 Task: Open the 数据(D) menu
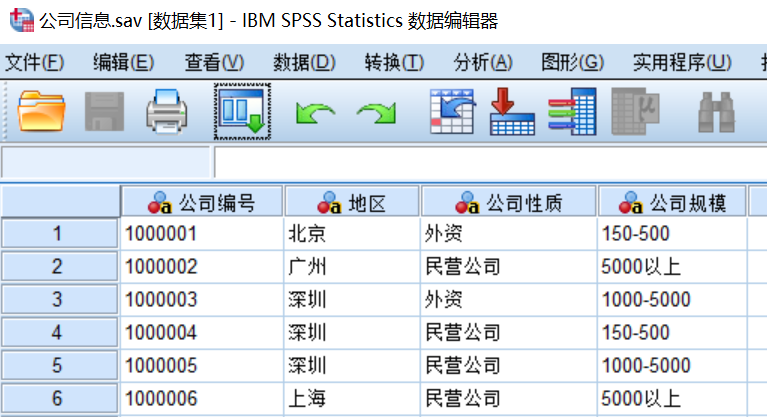coord(304,63)
